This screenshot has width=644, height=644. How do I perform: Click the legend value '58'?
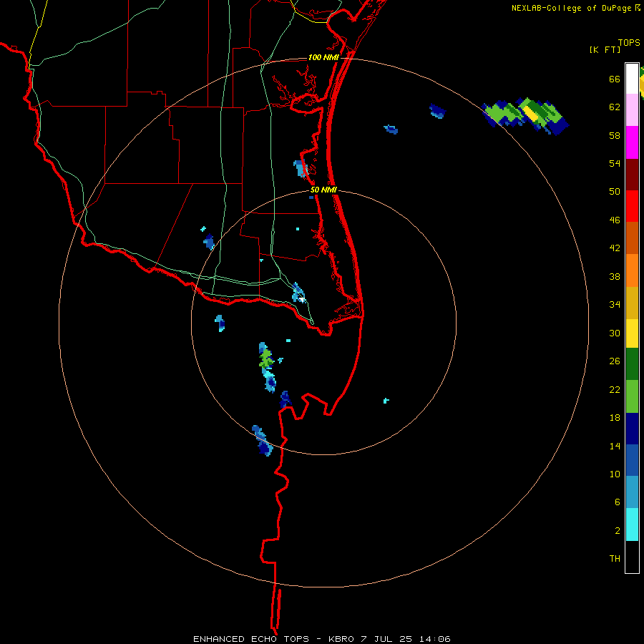[615, 135]
